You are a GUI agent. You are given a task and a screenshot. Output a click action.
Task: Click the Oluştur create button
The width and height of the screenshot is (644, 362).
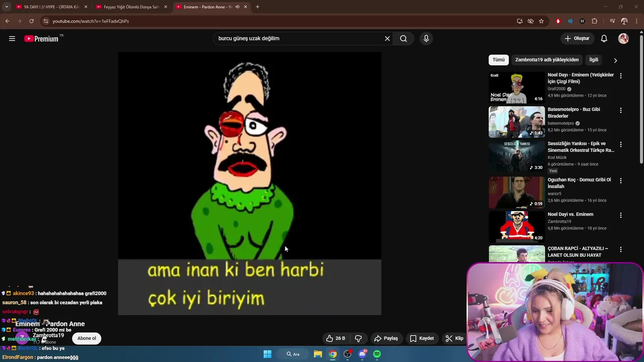pyautogui.click(x=577, y=39)
